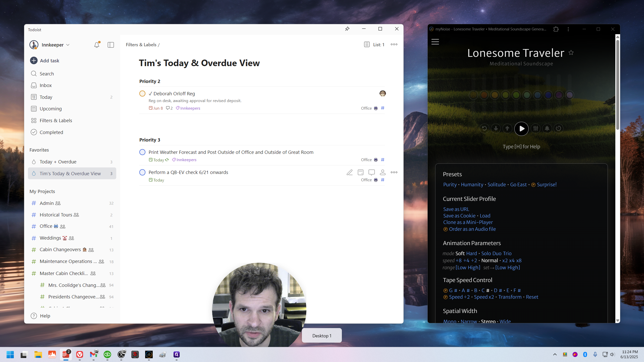The image size is (644, 362).
Task: Complete the Perform a QB-EV check task
Action: [x=142, y=172]
